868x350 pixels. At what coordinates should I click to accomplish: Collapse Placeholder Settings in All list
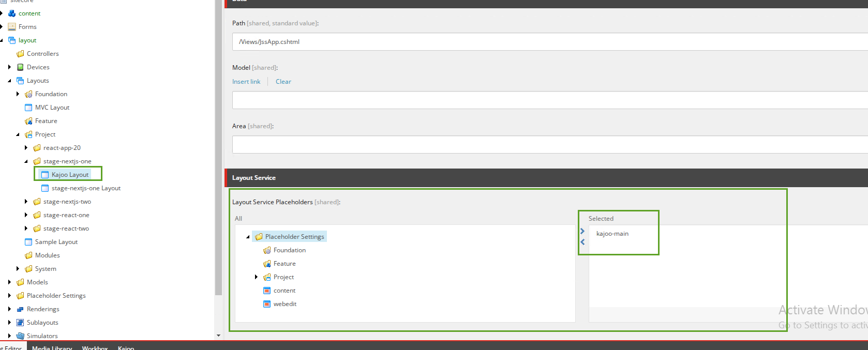coord(248,237)
